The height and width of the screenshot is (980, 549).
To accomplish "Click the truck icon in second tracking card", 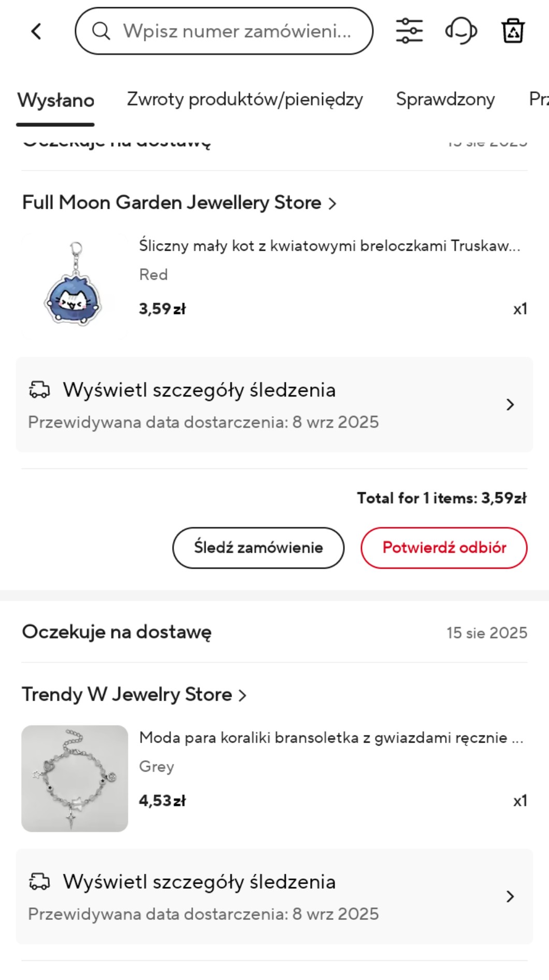I will pos(39,882).
